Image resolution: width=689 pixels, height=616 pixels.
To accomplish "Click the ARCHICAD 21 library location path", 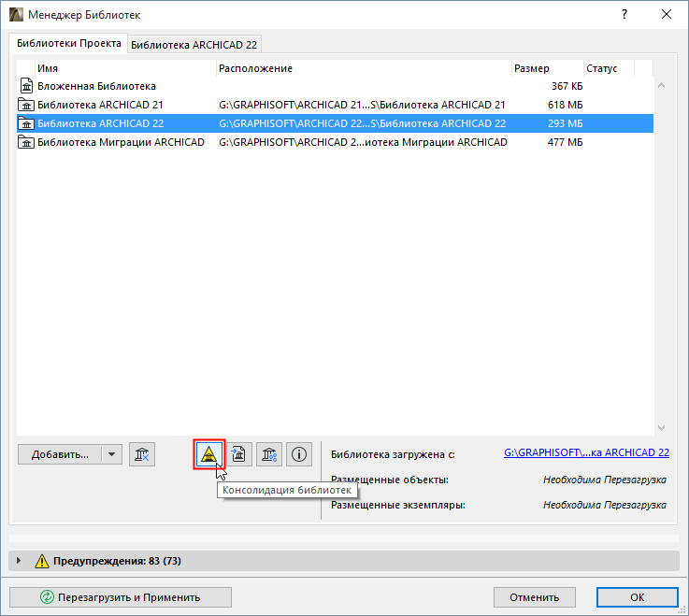I will (362, 105).
